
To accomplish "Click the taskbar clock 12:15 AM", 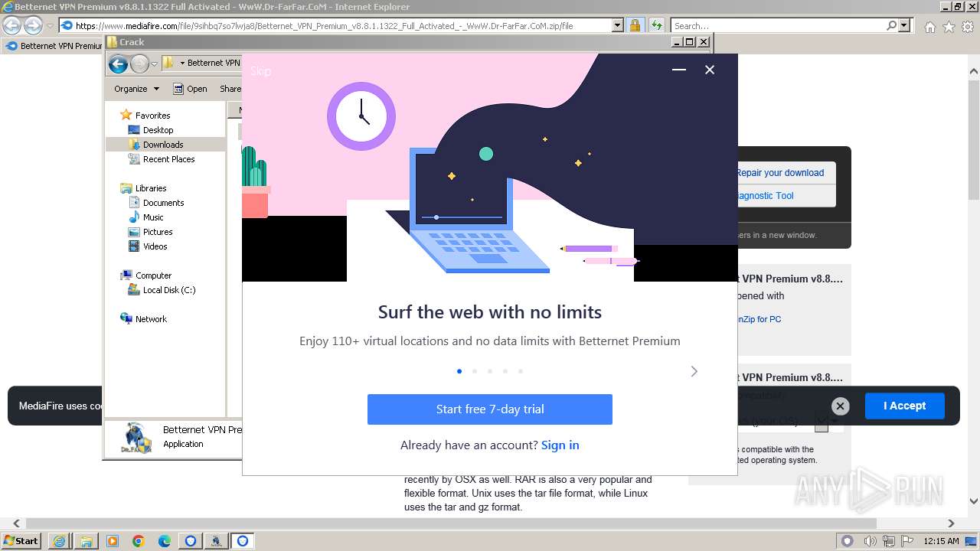I will (942, 541).
